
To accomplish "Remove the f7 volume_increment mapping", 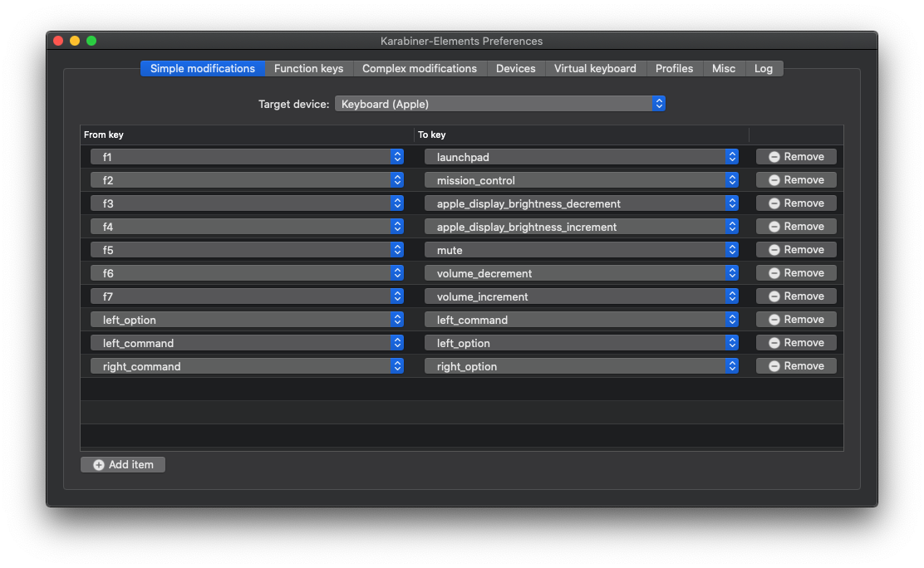I will click(x=796, y=296).
